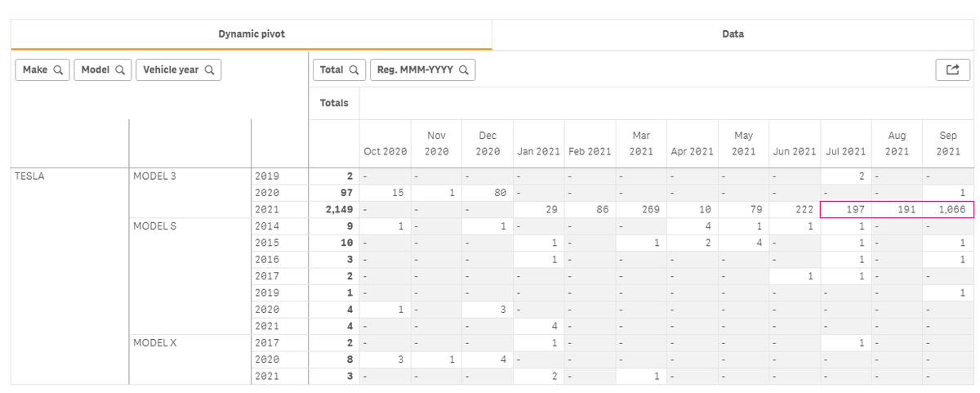Image resolution: width=980 pixels, height=393 pixels.
Task: Click vehicle year 2016 under MODEL S
Action: click(267, 259)
